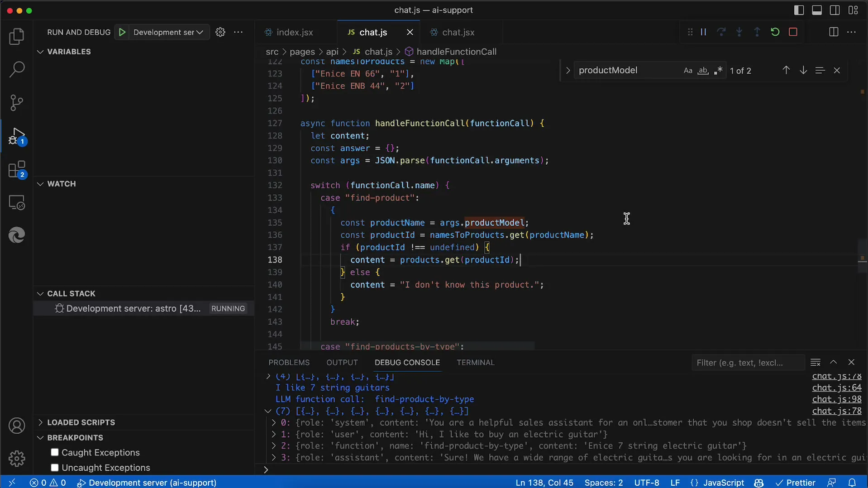Open the Search view in activity bar

[x=17, y=69]
